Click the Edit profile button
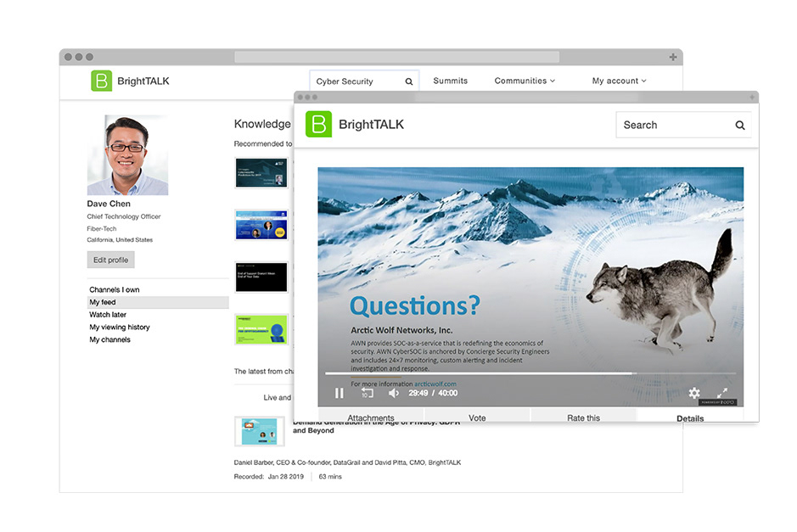 (x=111, y=260)
